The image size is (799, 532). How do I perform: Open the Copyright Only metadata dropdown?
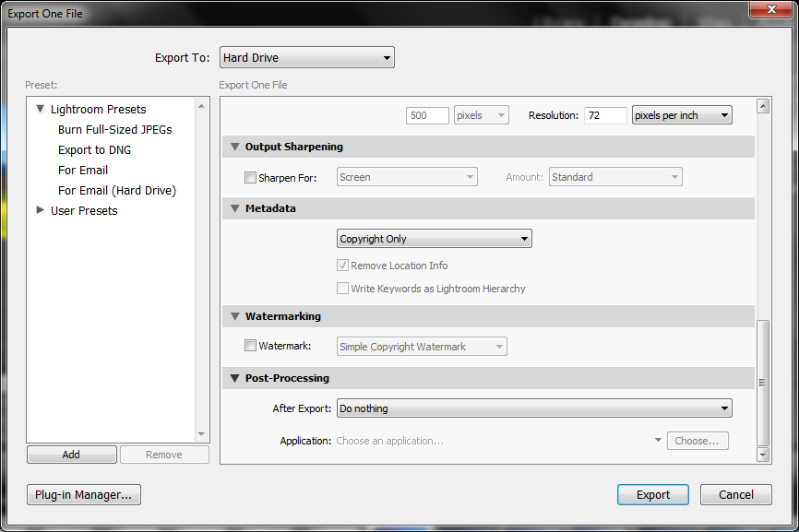click(x=435, y=239)
